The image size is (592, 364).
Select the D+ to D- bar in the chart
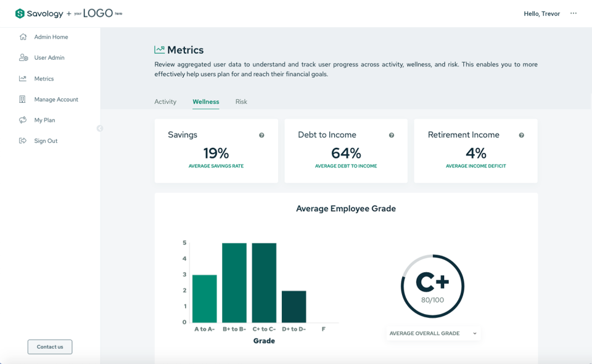[294, 305]
